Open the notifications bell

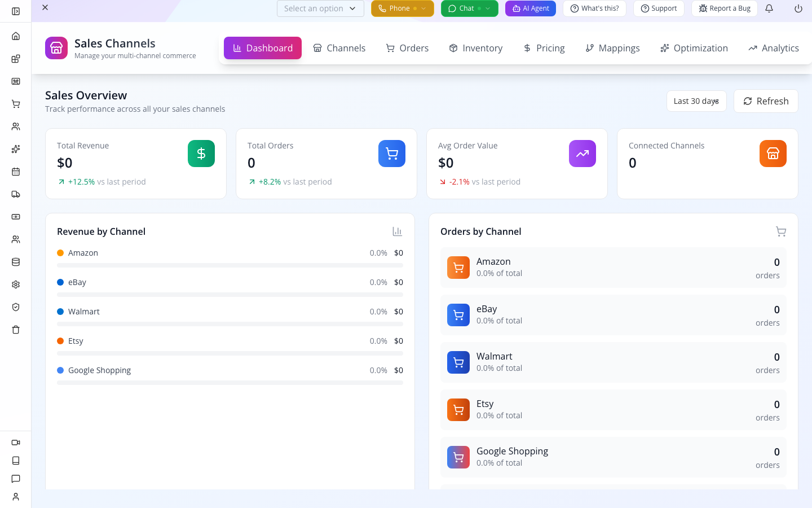pos(769,8)
